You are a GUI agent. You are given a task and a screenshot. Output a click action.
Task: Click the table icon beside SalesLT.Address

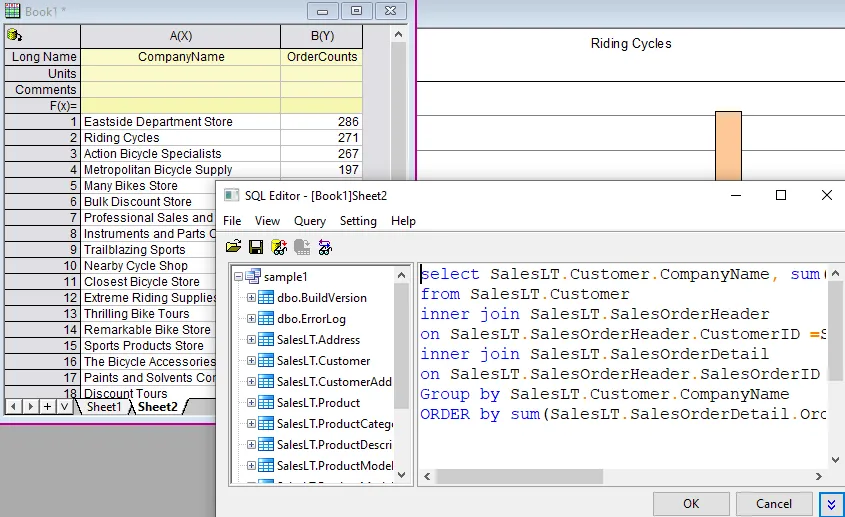(266, 340)
